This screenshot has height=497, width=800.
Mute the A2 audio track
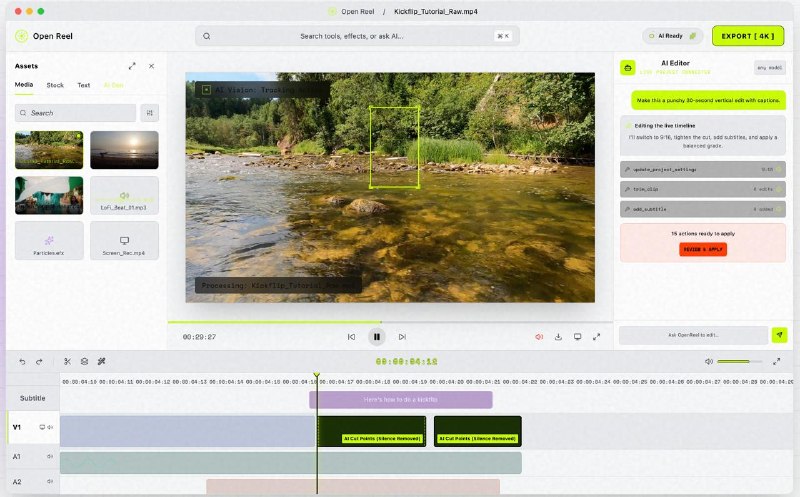coord(50,481)
